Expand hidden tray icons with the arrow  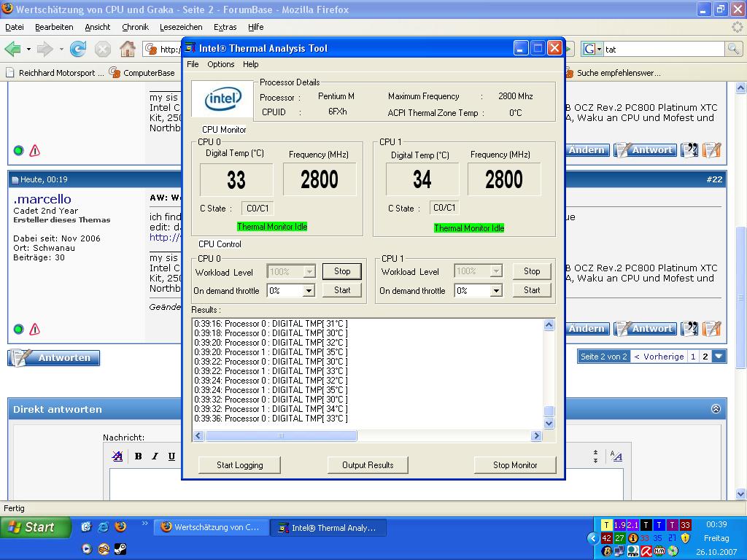pyautogui.click(x=593, y=538)
